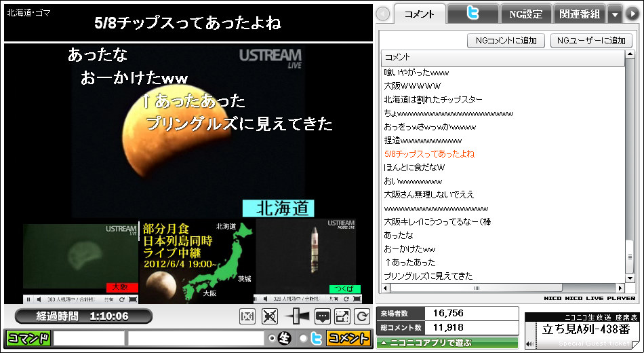Mute sound with the crossed speaker icon

click(269, 316)
